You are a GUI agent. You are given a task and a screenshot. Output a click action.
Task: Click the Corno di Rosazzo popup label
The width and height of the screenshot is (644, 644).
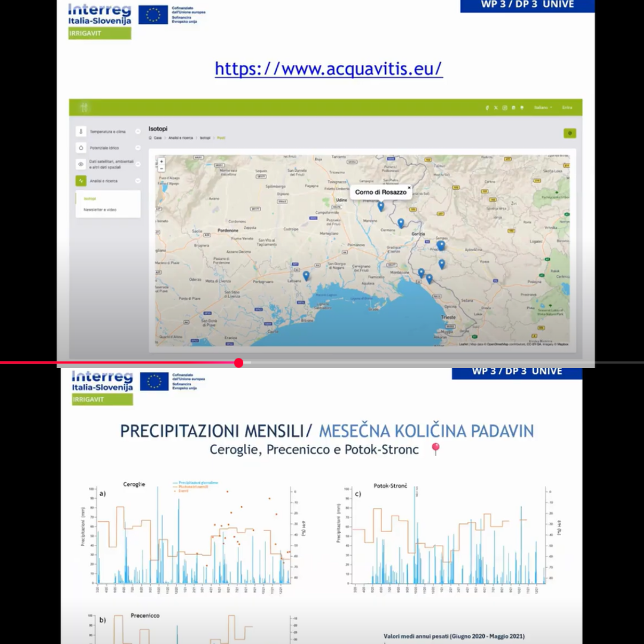[380, 192]
